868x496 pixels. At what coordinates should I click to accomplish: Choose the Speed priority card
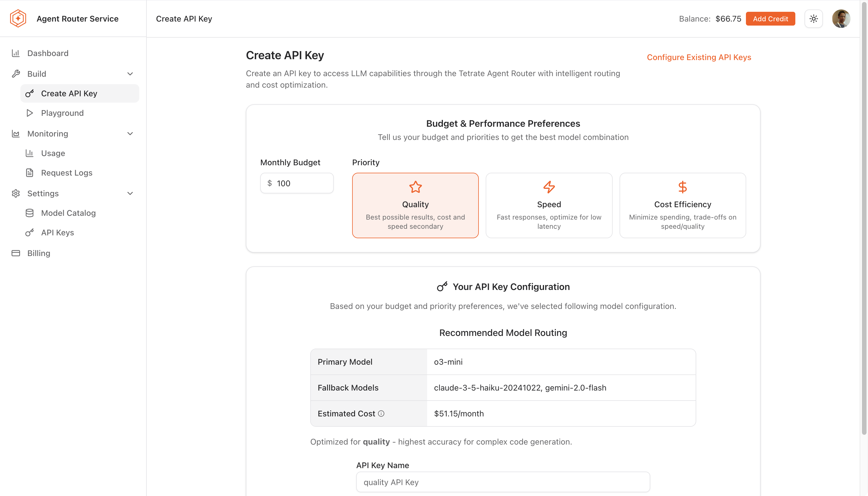coord(548,205)
